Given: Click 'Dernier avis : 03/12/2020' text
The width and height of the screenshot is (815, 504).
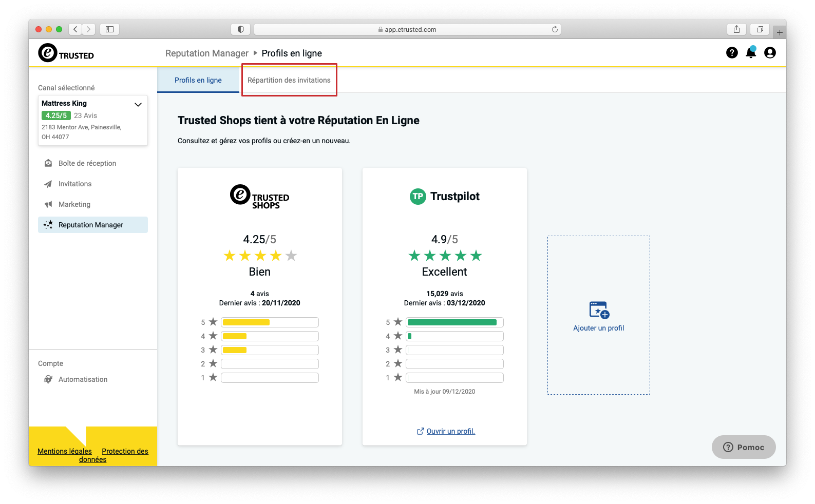Looking at the screenshot, I should (445, 303).
